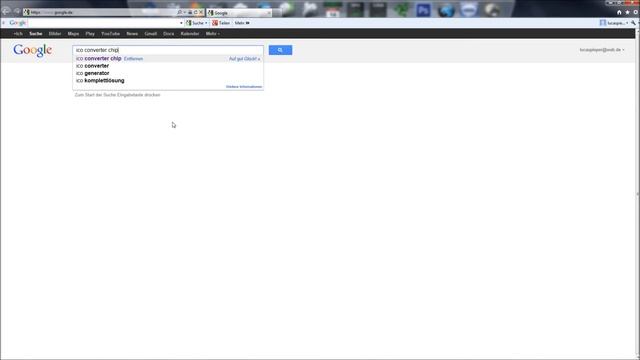Open the "Weitere Informationen" link
640x360 pixels.
[244, 87]
